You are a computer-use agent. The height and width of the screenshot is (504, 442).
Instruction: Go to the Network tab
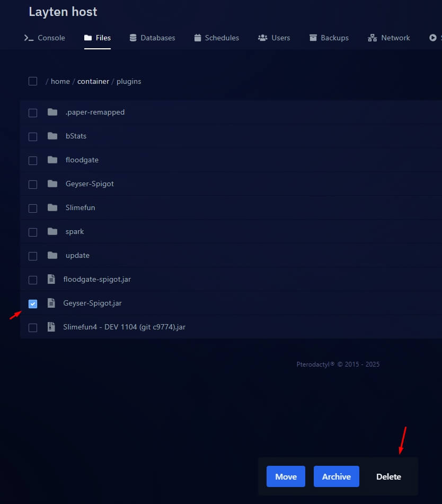click(389, 38)
